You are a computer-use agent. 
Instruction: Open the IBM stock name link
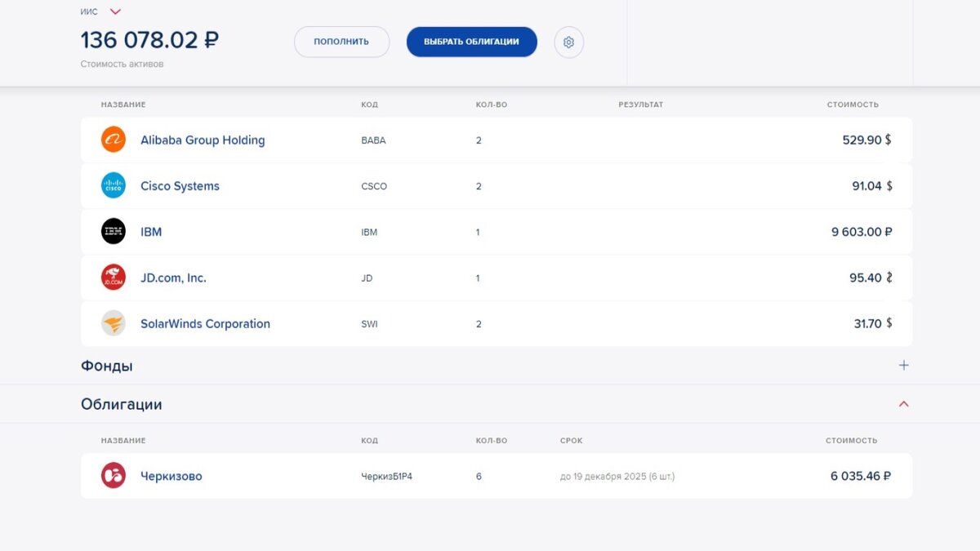coord(151,232)
